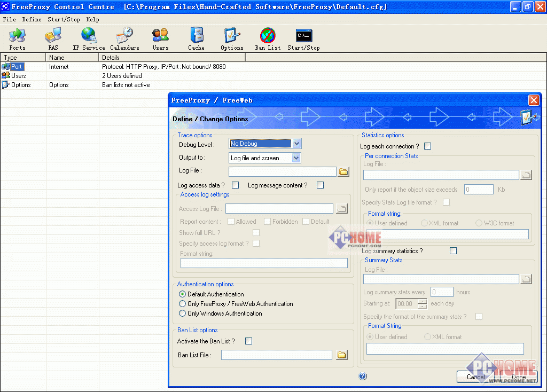
Task: Click the Name column header
Action: pyautogui.click(x=72, y=58)
